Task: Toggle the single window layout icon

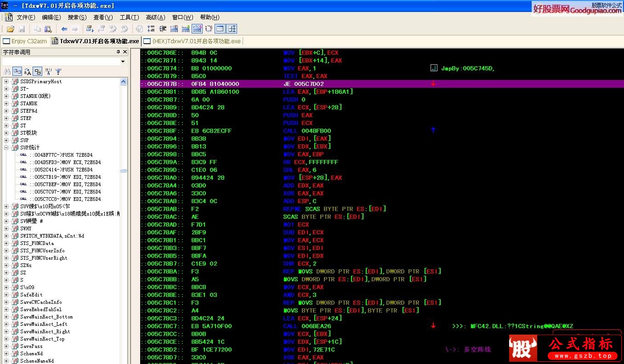Action: point(220,29)
